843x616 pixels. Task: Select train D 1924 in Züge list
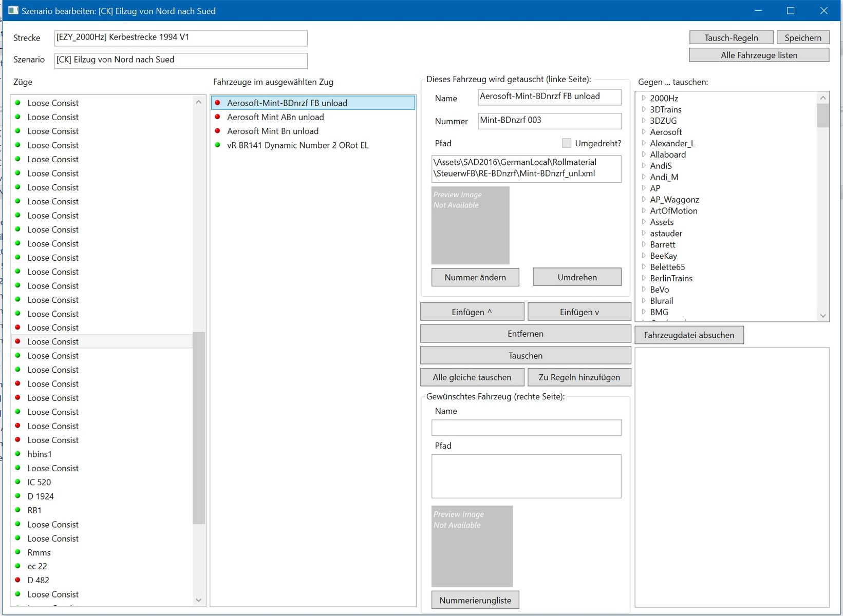41,496
